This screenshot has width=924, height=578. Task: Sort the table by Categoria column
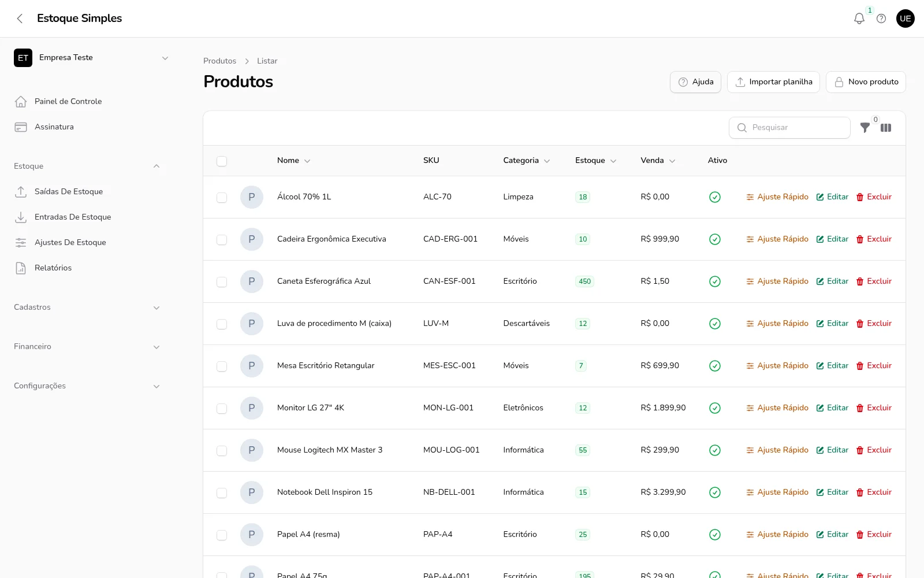(x=526, y=161)
